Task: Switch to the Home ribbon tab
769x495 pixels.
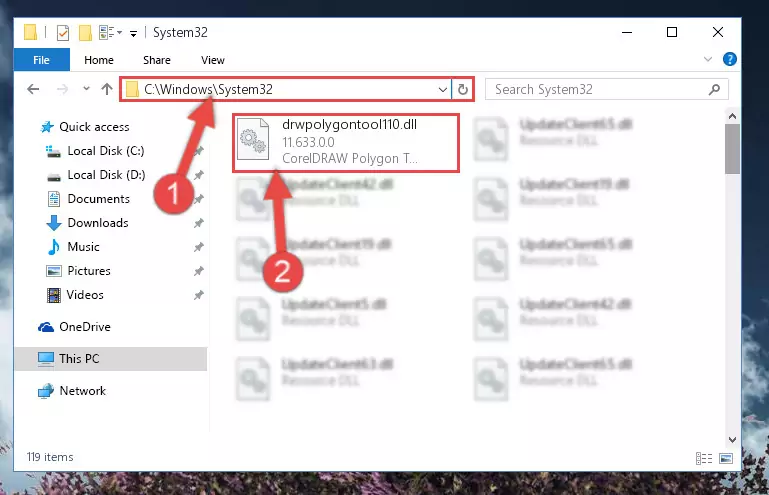Action: pos(99,60)
